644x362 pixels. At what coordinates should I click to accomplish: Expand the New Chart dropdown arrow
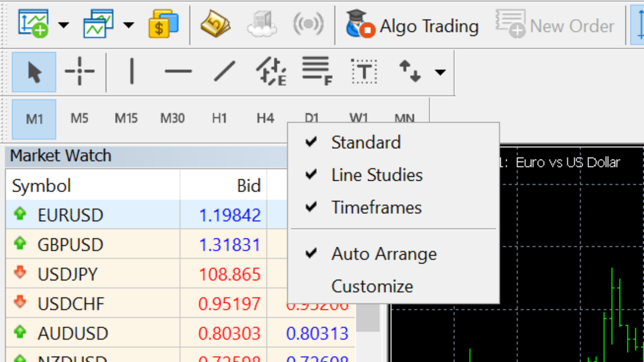pos(63,25)
